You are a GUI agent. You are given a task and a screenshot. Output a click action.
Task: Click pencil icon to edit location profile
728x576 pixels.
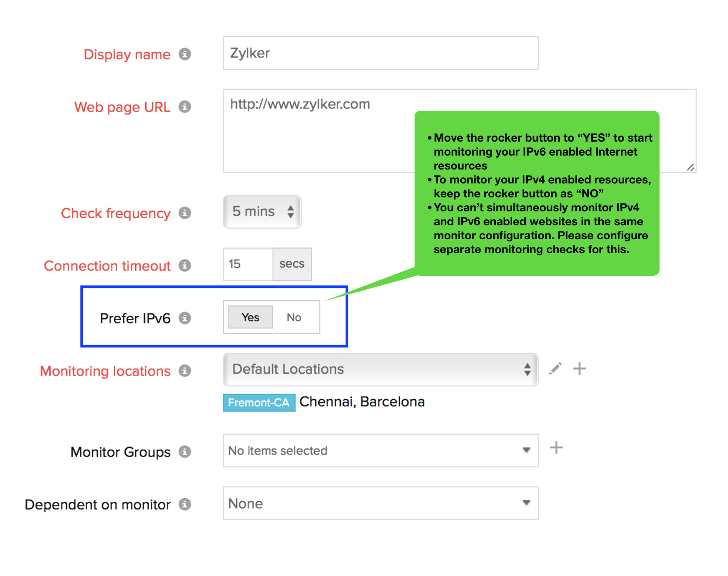point(555,369)
